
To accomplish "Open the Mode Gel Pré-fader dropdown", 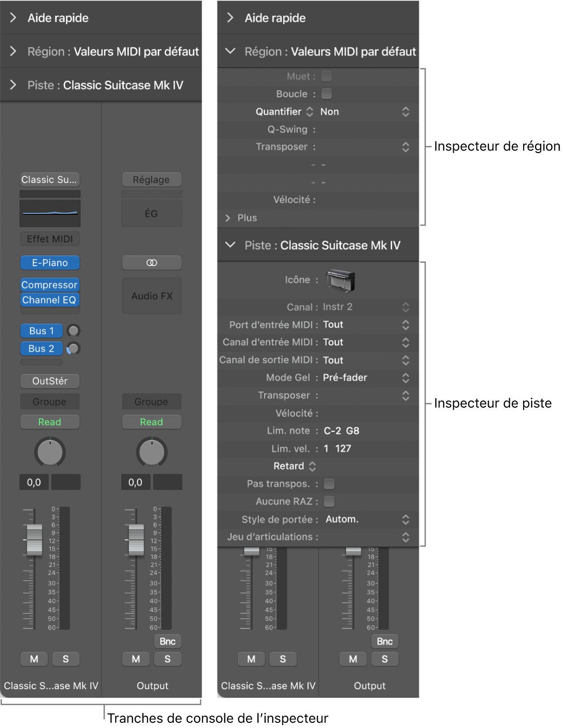I will pos(405,378).
